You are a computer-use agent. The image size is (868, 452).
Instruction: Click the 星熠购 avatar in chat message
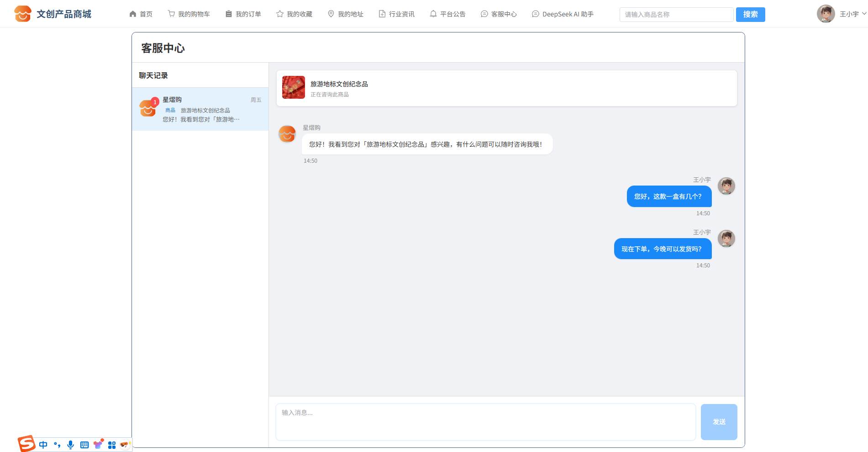(x=287, y=134)
